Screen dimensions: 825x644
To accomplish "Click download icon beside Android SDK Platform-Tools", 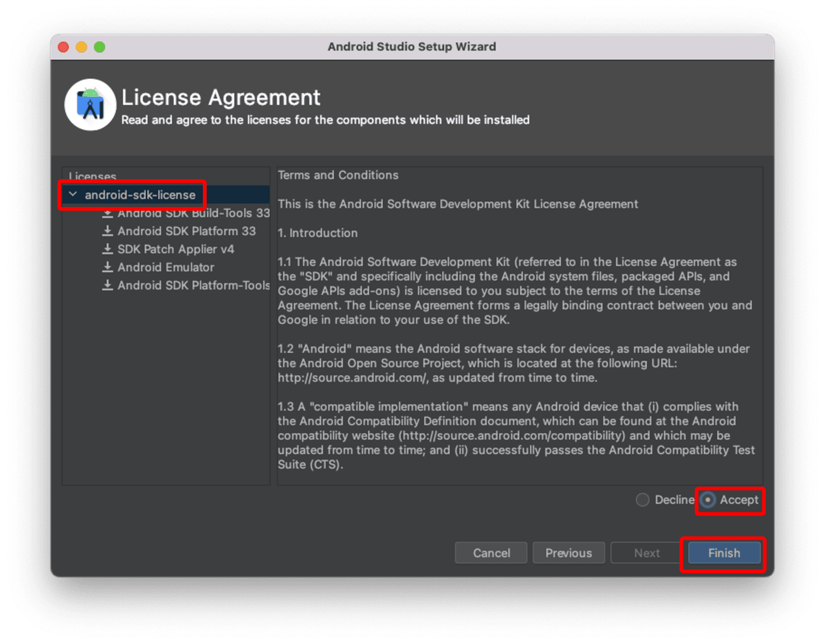I will [107, 285].
